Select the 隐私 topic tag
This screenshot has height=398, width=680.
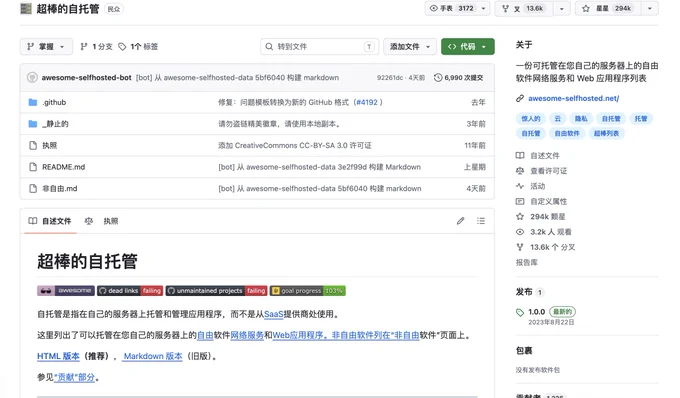pos(581,118)
